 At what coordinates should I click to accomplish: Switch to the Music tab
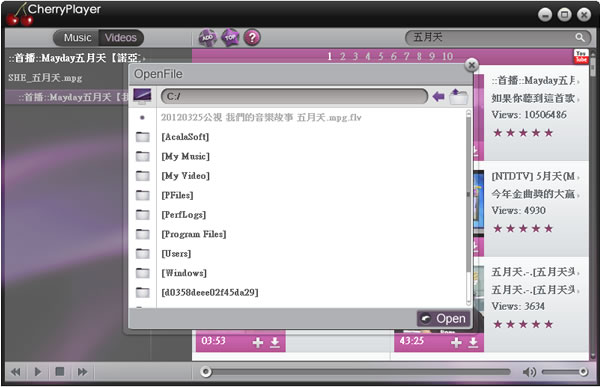click(77, 38)
